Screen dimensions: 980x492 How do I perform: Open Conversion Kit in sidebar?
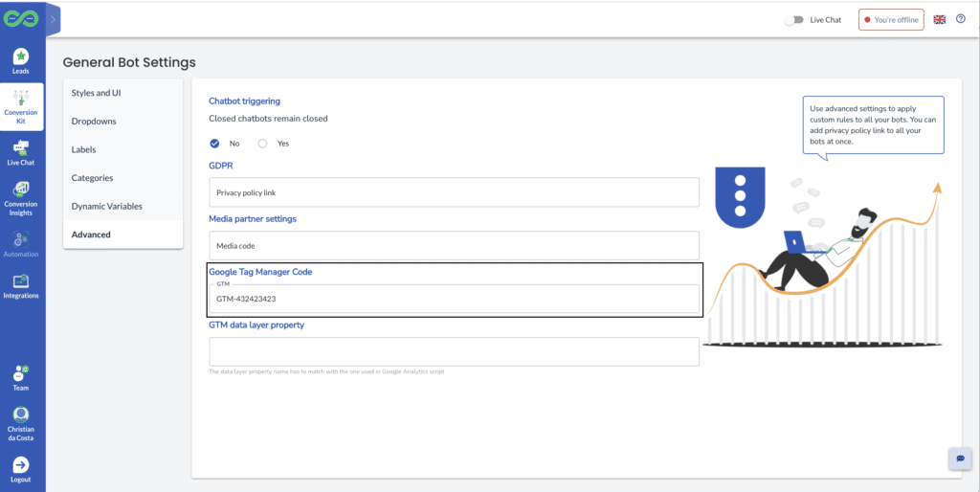click(21, 107)
